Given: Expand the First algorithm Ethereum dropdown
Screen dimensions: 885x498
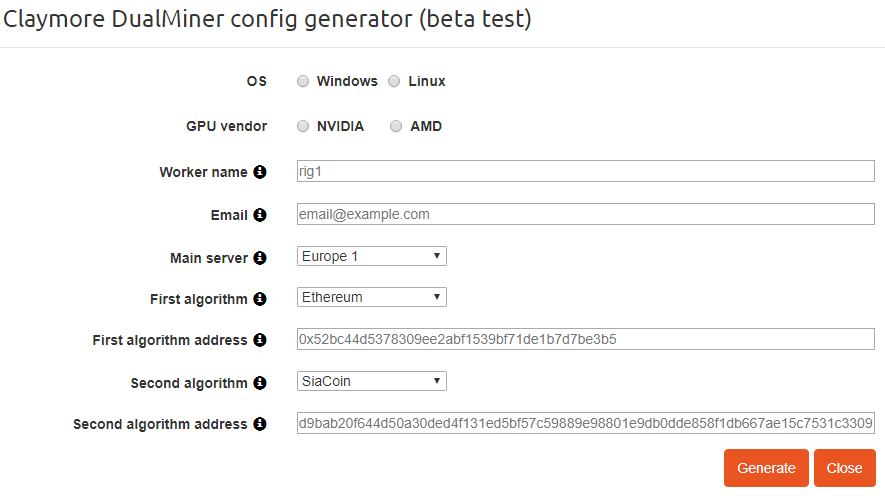Looking at the screenshot, I should pyautogui.click(x=372, y=297).
